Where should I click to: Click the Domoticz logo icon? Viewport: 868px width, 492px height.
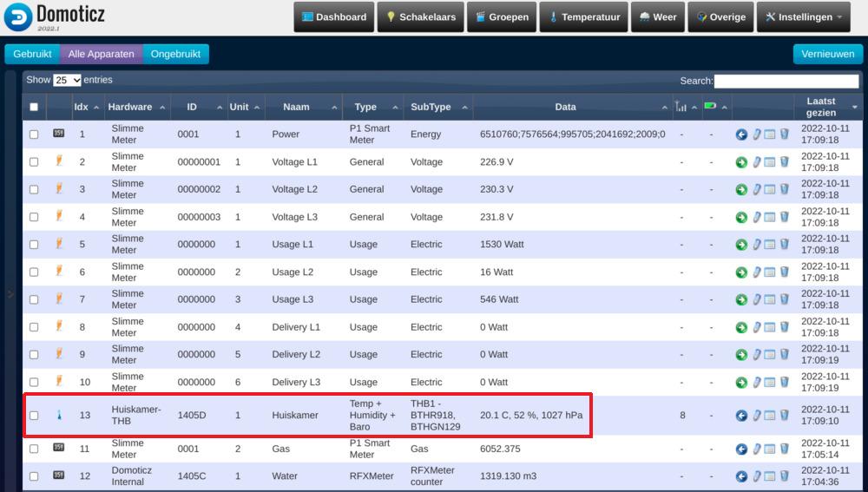[x=17, y=16]
